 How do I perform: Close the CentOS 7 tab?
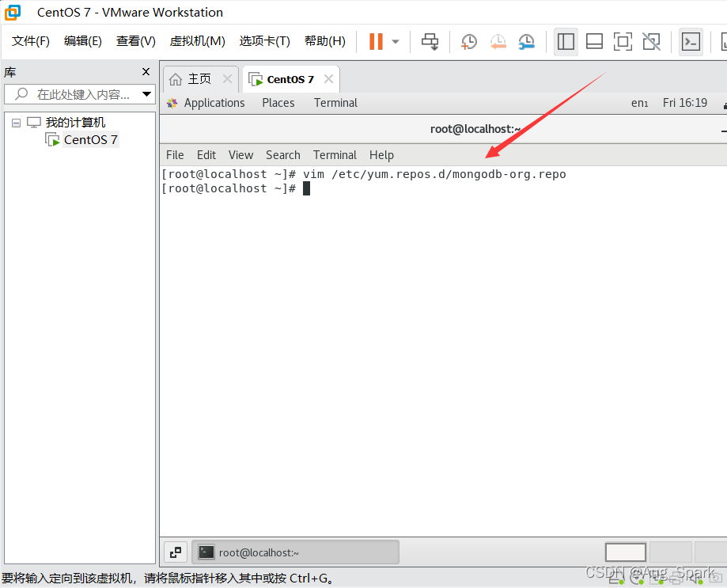[x=329, y=79]
